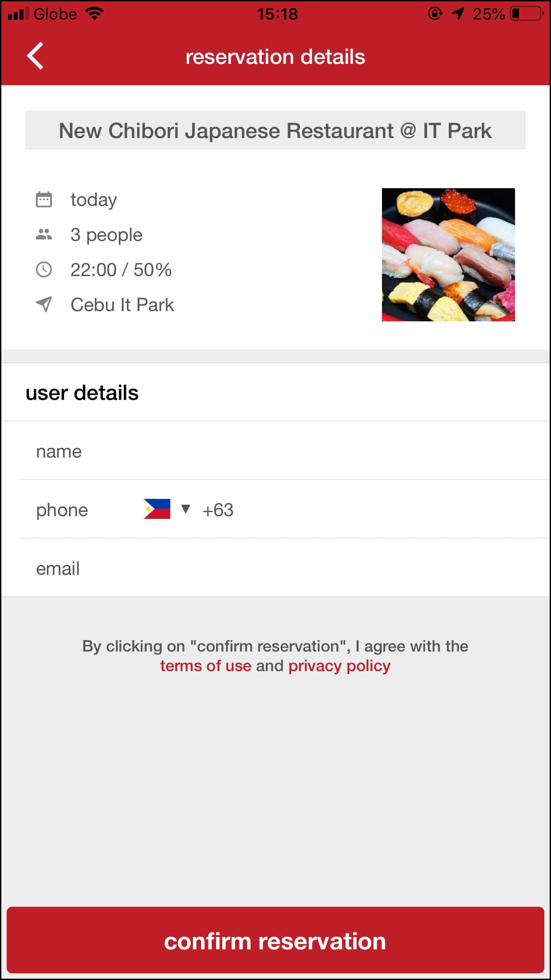
Task: Tap the 22:00 / 50% time slot text
Action: click(121, 270)
